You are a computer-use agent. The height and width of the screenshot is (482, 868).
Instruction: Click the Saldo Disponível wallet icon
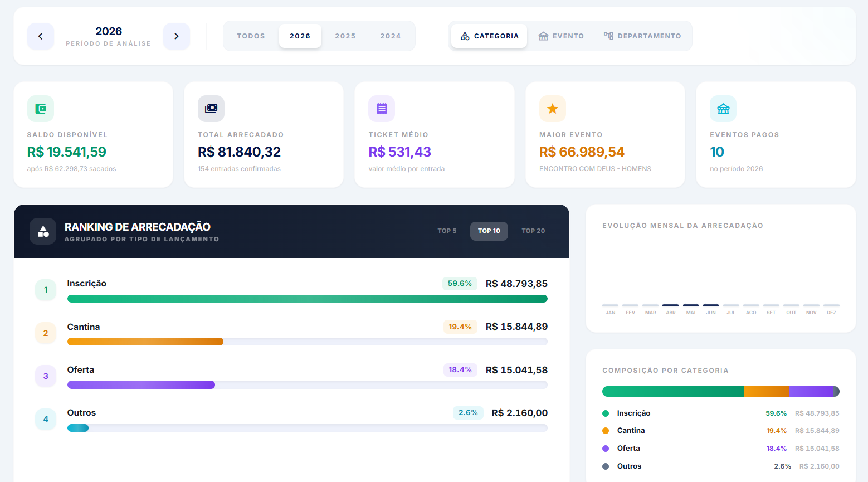(41, 109)
